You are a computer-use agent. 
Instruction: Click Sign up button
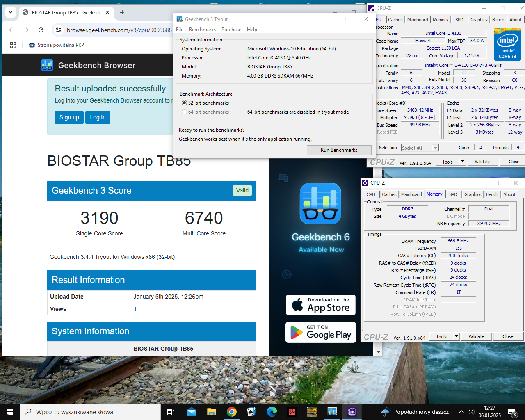tap(69, 117)
